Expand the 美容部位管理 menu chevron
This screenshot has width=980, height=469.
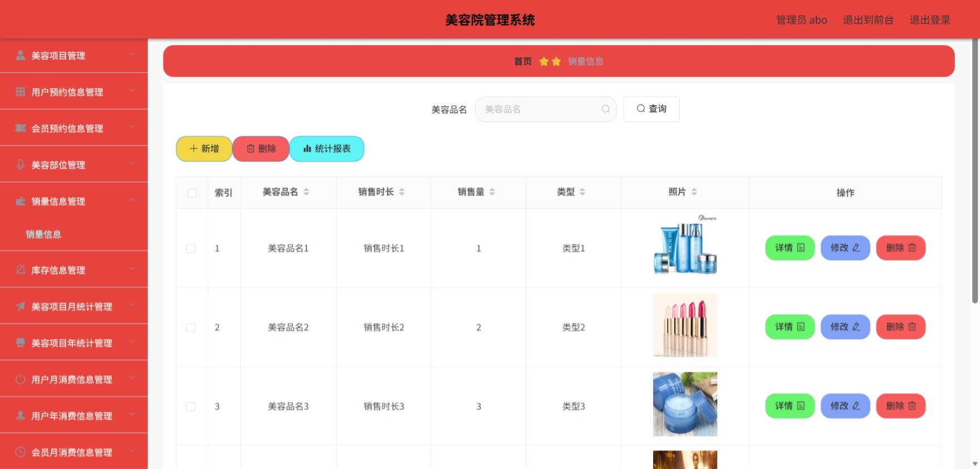click(132, 163)
